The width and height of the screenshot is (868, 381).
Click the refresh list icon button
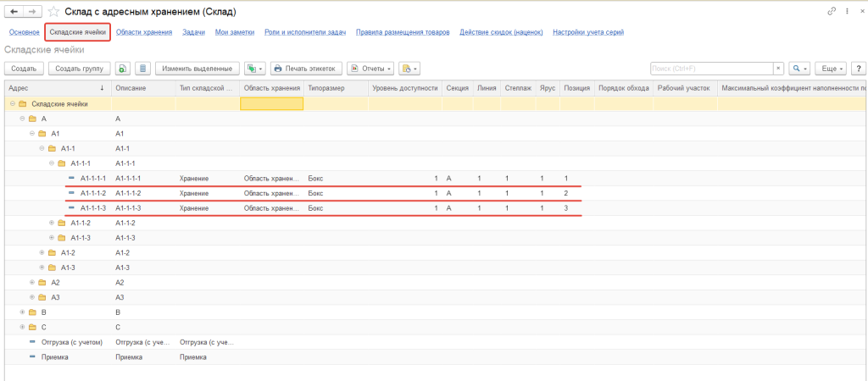(124, 68)
